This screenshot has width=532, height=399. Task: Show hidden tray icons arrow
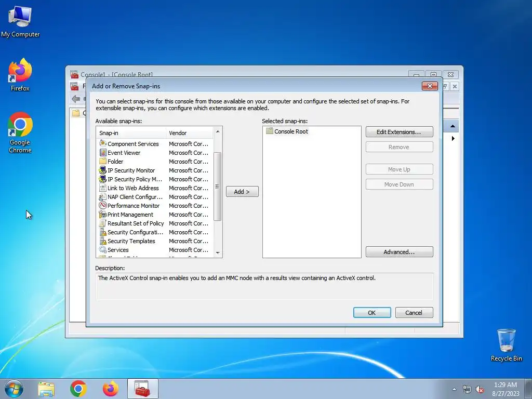pyautogui.click(x=454, y=390)
